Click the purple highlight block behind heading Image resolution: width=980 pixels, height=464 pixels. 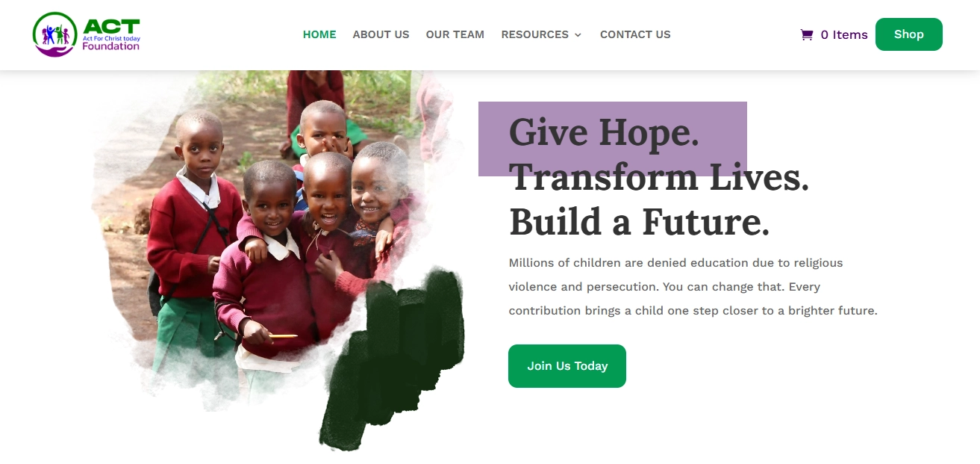613,139
